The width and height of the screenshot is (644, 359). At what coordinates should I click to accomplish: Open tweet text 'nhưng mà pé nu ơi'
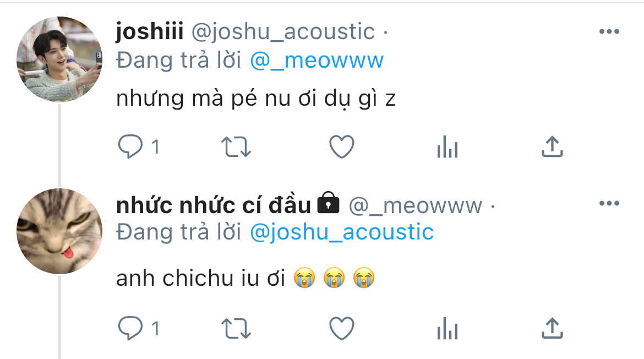tap(216, 99)
